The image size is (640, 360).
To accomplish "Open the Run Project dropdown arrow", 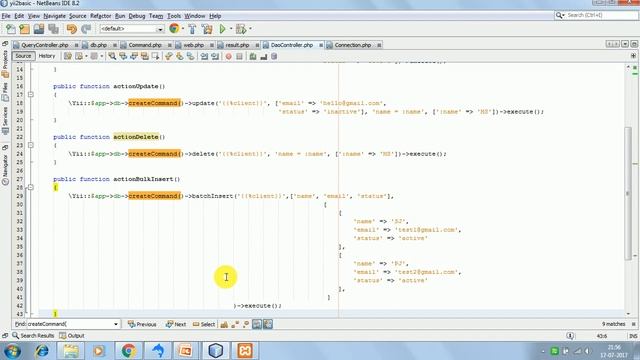I will 231,29.
